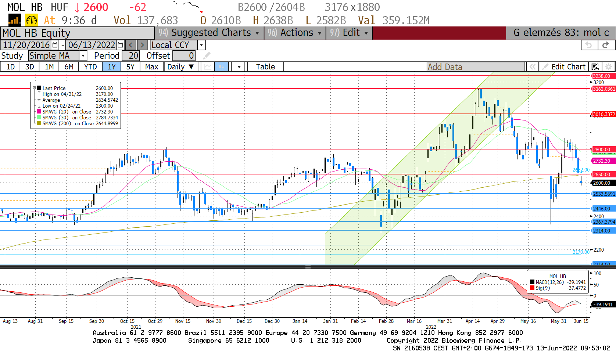Click the Period field showing 20
The image size is (616, 364).
tap(130, 55)
